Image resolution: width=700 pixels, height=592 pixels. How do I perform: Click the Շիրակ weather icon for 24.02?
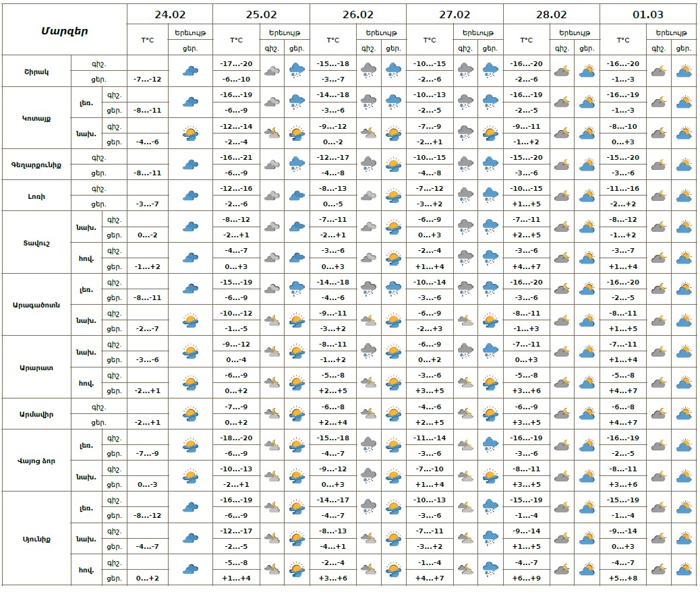pyautogui.click(x=191, y=71)
